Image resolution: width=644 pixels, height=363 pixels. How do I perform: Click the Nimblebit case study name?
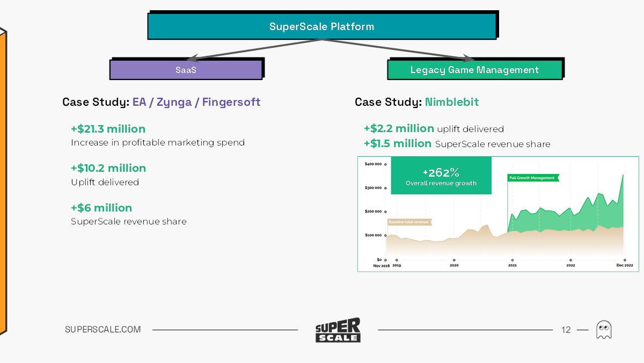tap(452, 102)
